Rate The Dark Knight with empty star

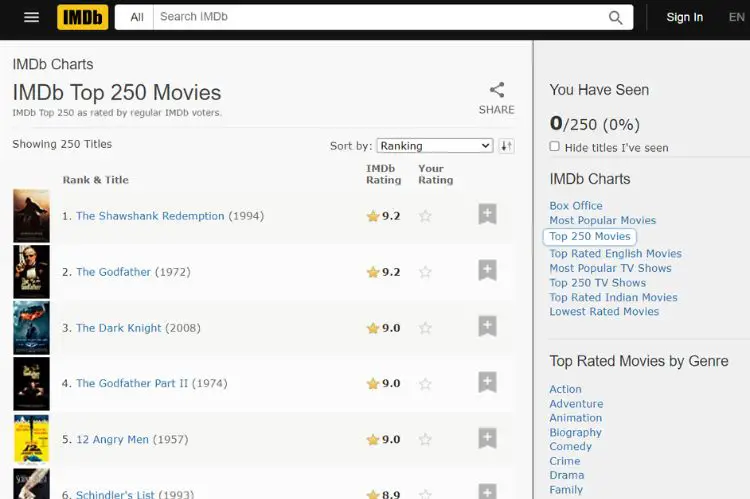(425, 328)
